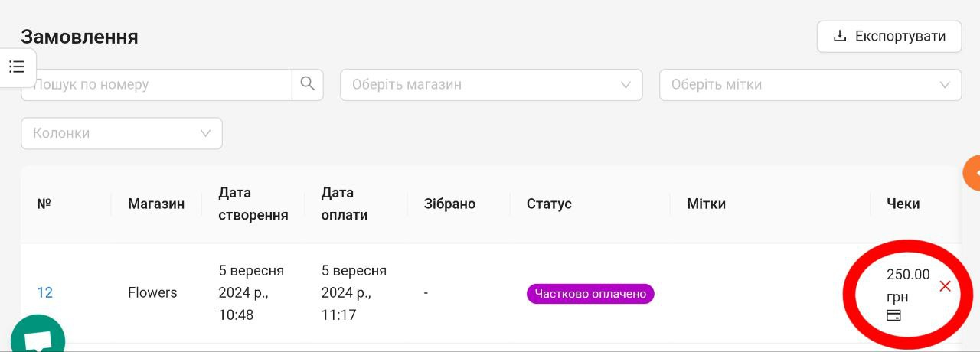Viewport: 980px width, 352px height.
Task: Expand the Оберіть мітки dropdown
Action: 810,84
